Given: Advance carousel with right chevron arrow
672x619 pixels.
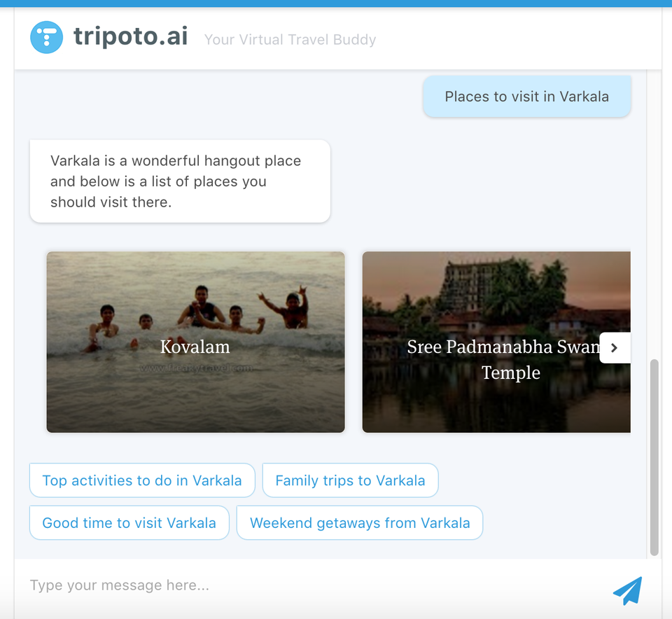Looking at the screenshot, I should (615, 347).
